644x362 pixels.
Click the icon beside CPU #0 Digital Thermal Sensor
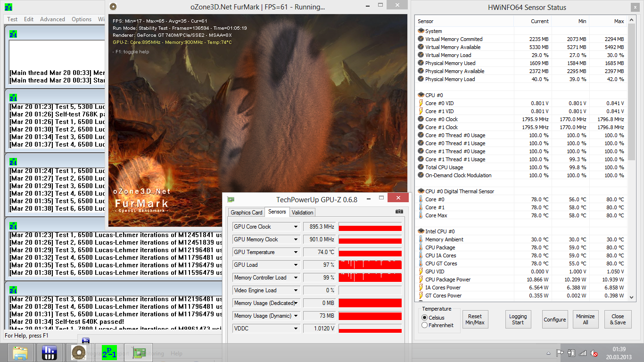pyautogui.click(x=421, y=191)
